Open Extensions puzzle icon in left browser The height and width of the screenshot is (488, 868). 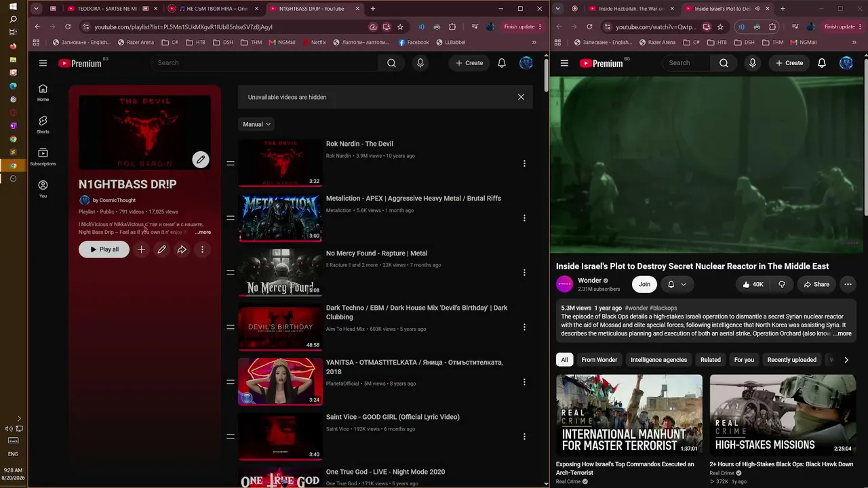click(x=452, y=26)
